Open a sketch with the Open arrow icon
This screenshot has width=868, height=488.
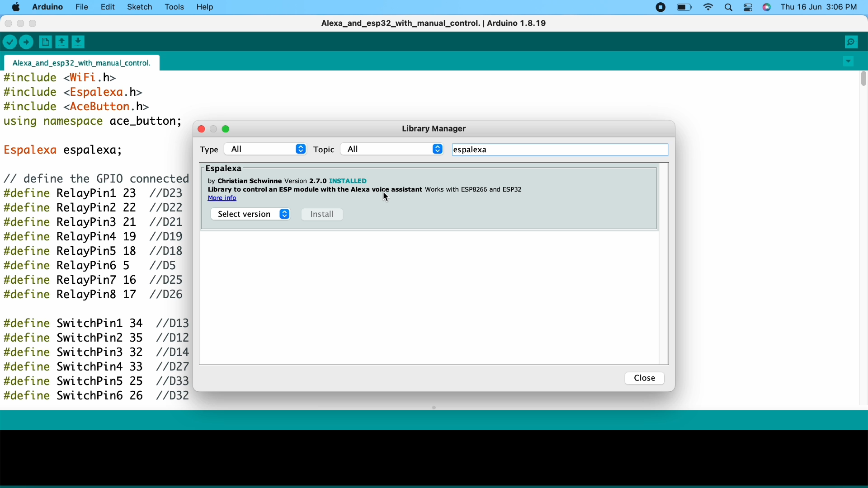point(62,42)
